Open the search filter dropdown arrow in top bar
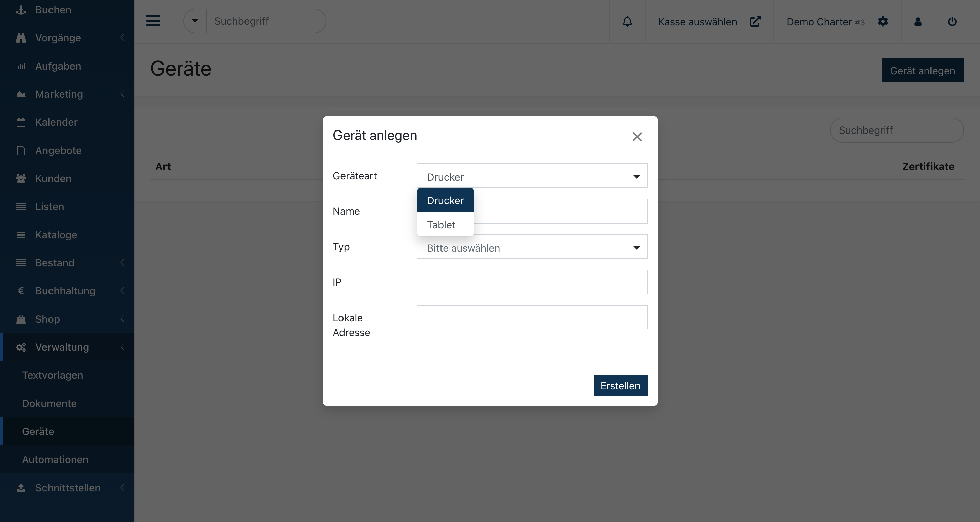The width and height of the screenshot is (980, 522). click(195, 21)
